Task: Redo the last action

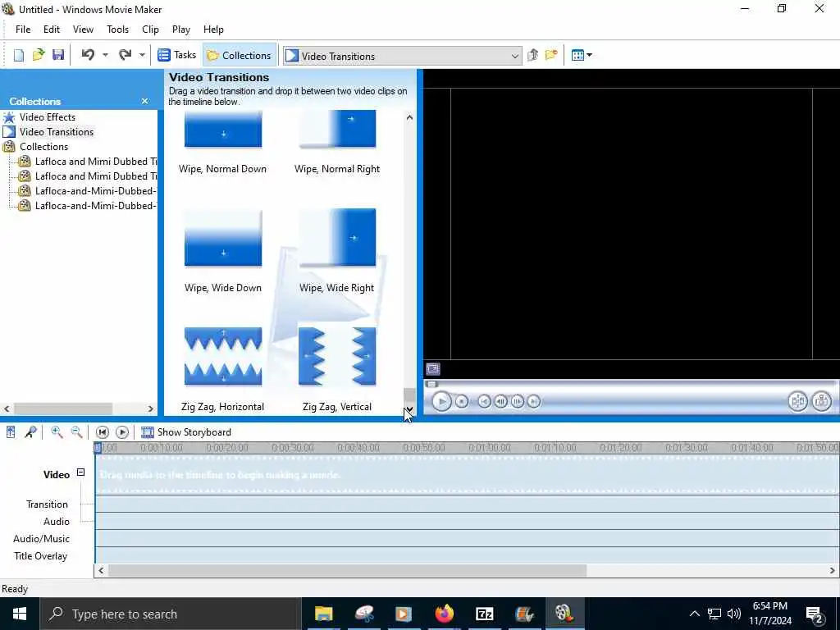Action: click(x=125, y=55)
